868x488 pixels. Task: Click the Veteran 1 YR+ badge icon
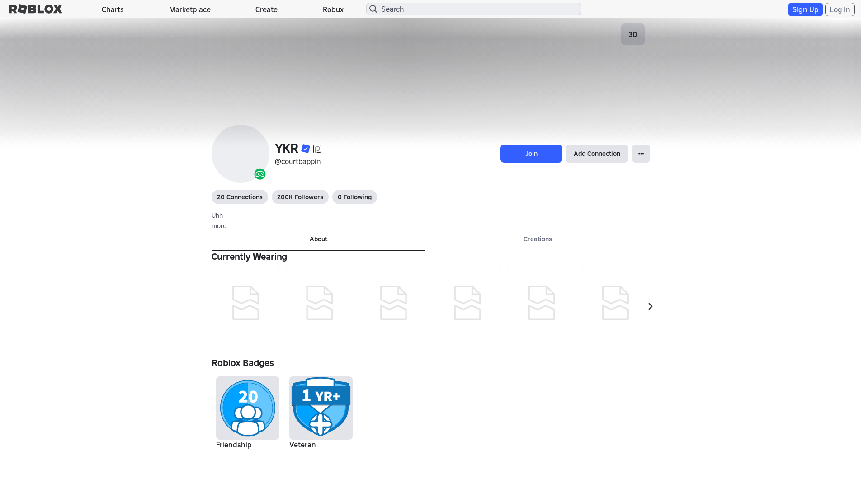coord(321,408)
